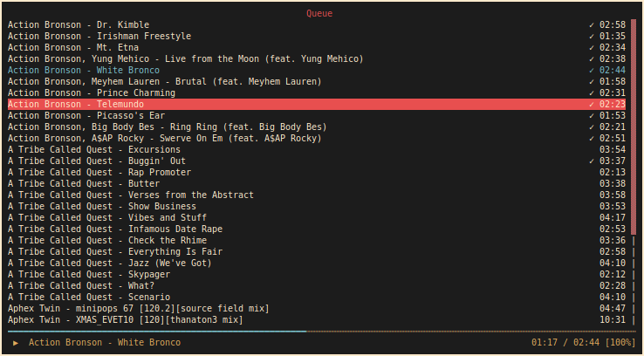Click the 03:36 duration of Check the Rhime
This screenshot has width=644, height=356.
[x=613, y=241]
